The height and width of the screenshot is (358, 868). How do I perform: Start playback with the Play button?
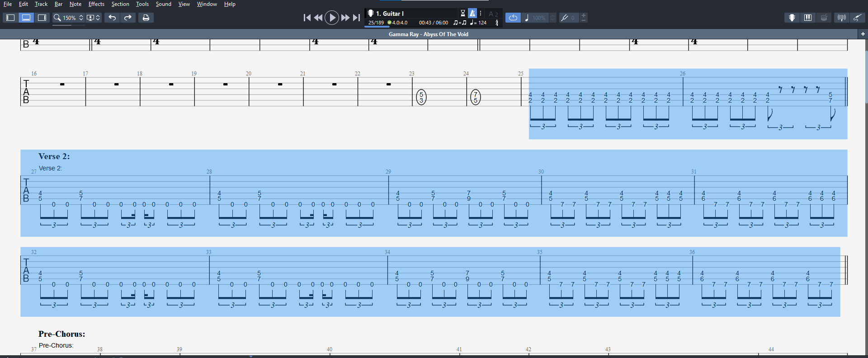pyautogui.click(x=332, y=18)
